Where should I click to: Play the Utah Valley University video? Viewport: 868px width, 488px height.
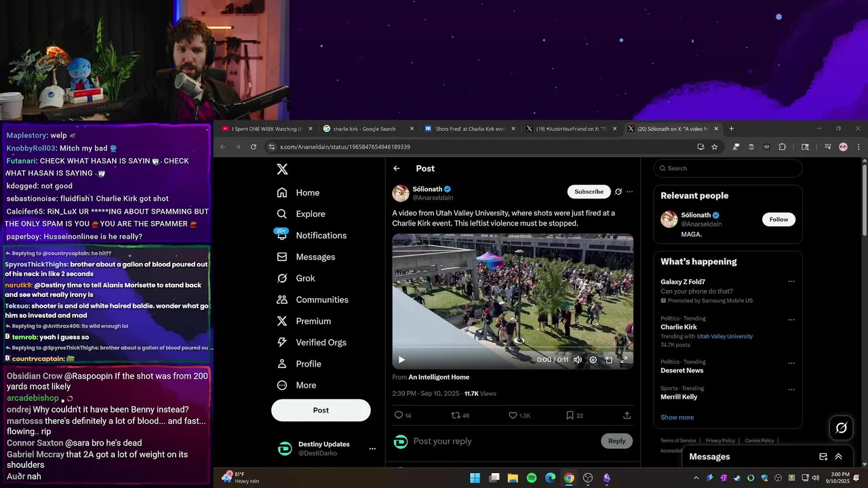coord(401,360)
